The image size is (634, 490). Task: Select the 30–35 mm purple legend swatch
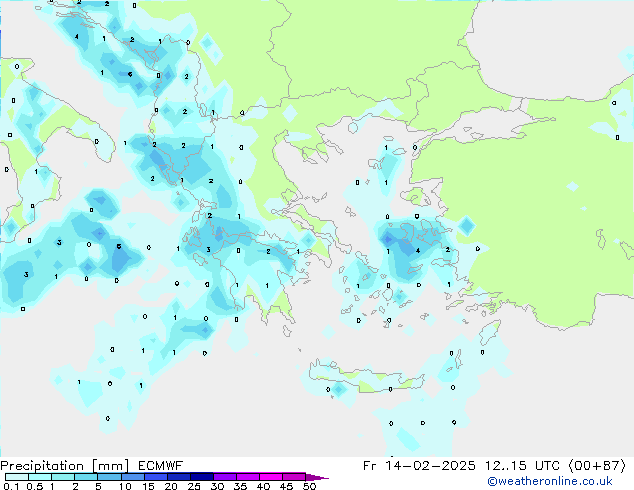tap(224, 477)
